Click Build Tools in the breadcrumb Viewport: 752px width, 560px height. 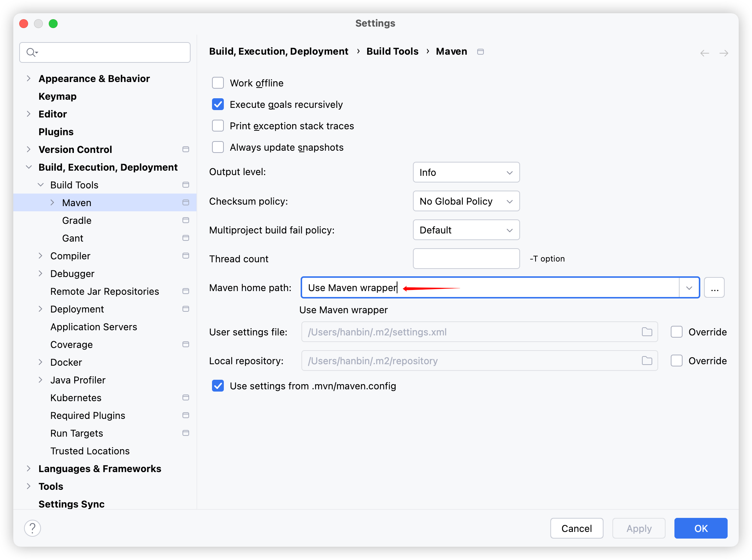392,51
